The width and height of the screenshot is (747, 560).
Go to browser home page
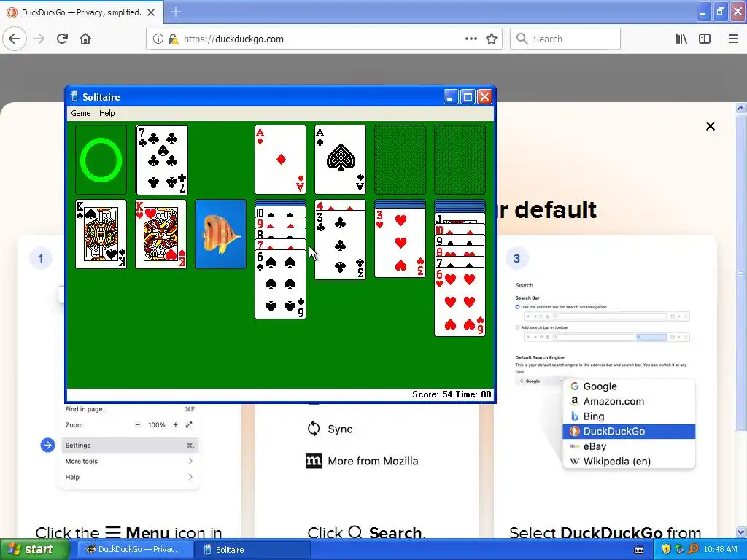(x=85, y=39)
